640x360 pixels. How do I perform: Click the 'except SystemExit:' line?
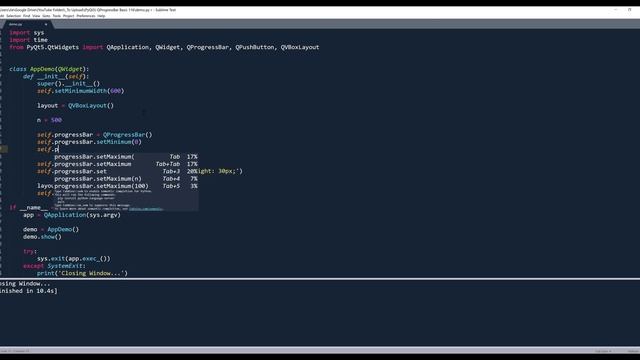(x=55, y=267)
